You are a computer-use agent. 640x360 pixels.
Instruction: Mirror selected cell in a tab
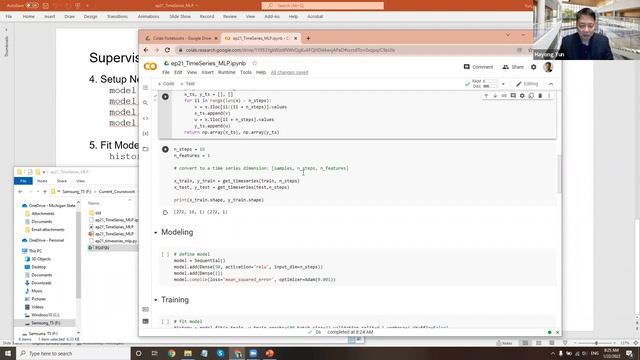tap(531, 96)
